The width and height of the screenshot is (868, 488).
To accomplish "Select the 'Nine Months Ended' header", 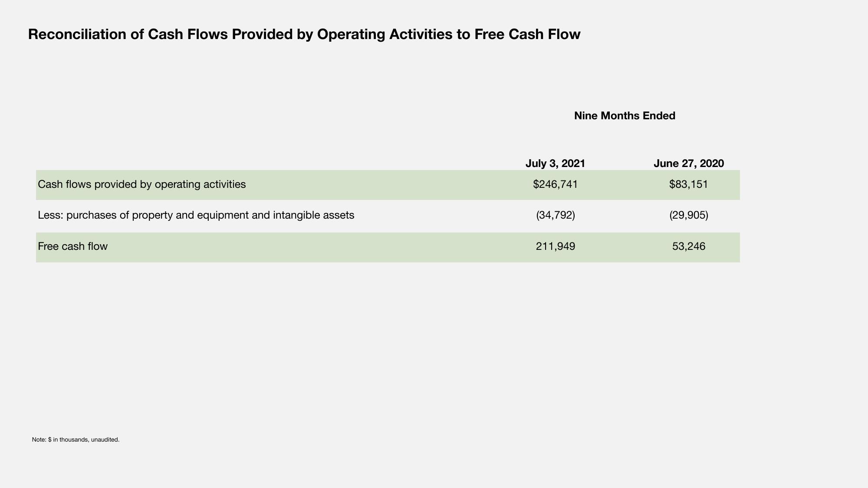I will (x=625, y=116).
